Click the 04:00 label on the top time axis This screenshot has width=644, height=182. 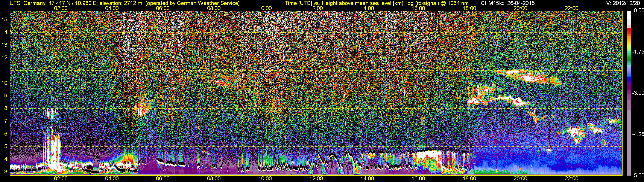pos(112,8)
